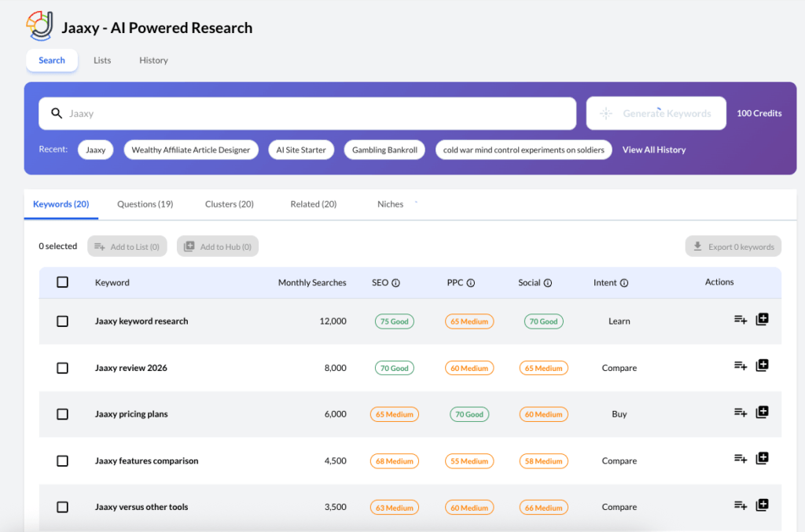This screenshot has width=805, height=532.
Task: Click the Add to List icon for Jaaxy keyword research
Action: coord(739,319)
